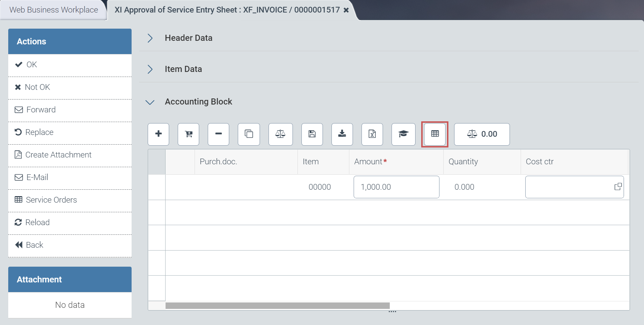
Task: Click the download tray toolbar icon
Action: [342, 134]
